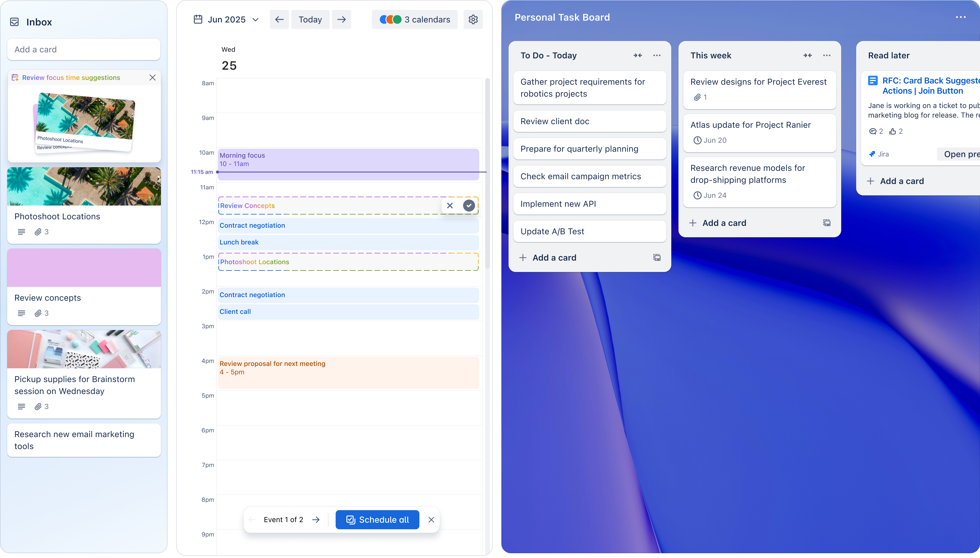Click the calendar vertical scrollbar
Image resolution: width=980 pixels, height=558 pixels.
coord(487,173)
